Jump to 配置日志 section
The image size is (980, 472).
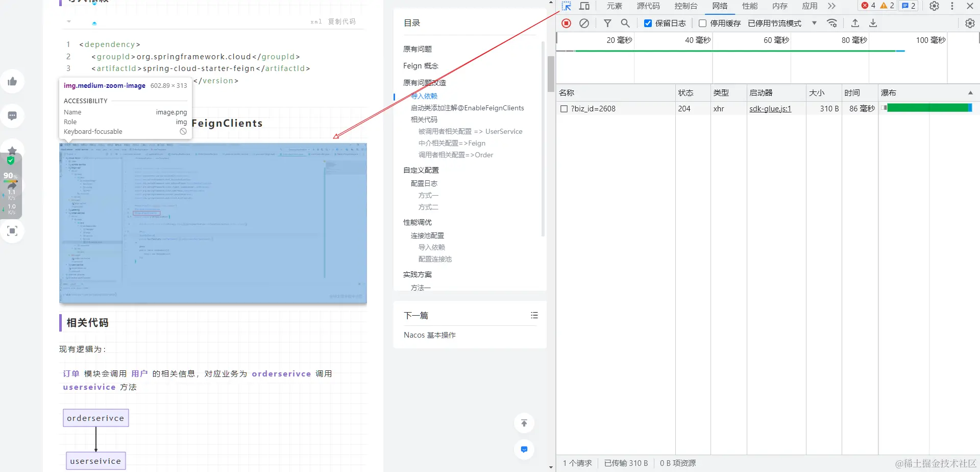coord(424,183)
